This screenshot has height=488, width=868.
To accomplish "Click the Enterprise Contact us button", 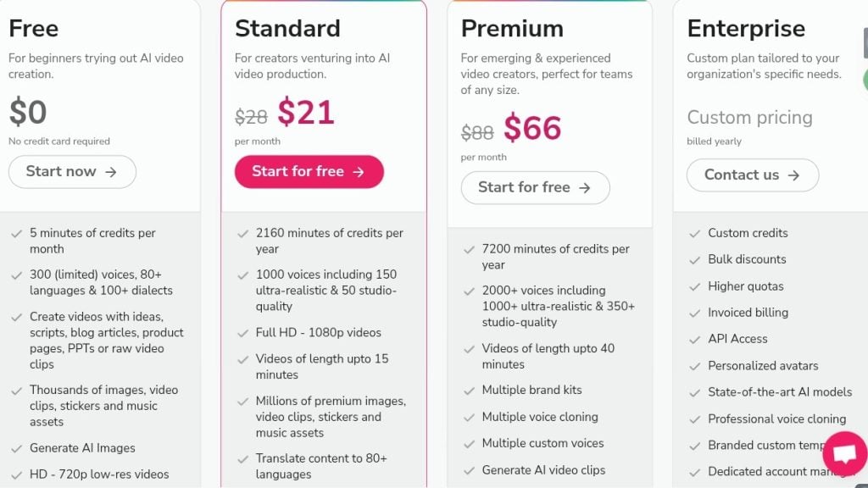I will [x=752, y=175].
